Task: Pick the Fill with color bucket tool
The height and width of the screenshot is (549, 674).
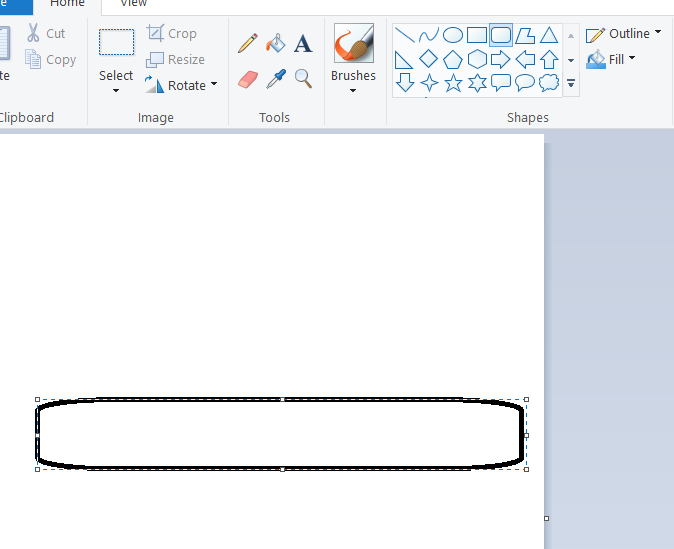Action: point(276,43)
